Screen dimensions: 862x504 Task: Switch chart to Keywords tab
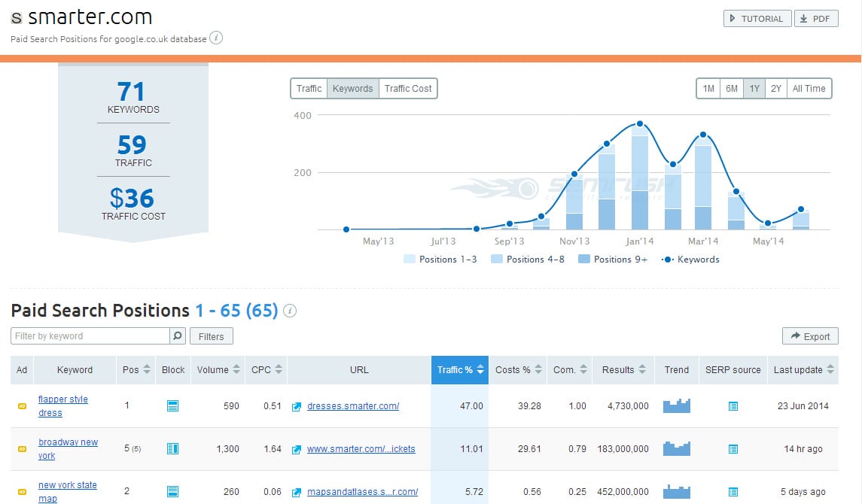pyautogui.click(x=353, y=89)
